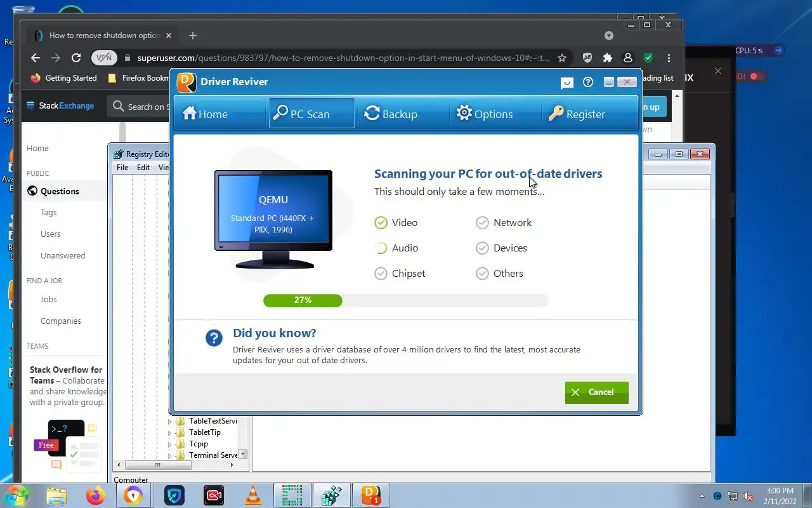Open the screen recorder taskbar icon
This screenshot has height=508, width=812.
point(214,495)
